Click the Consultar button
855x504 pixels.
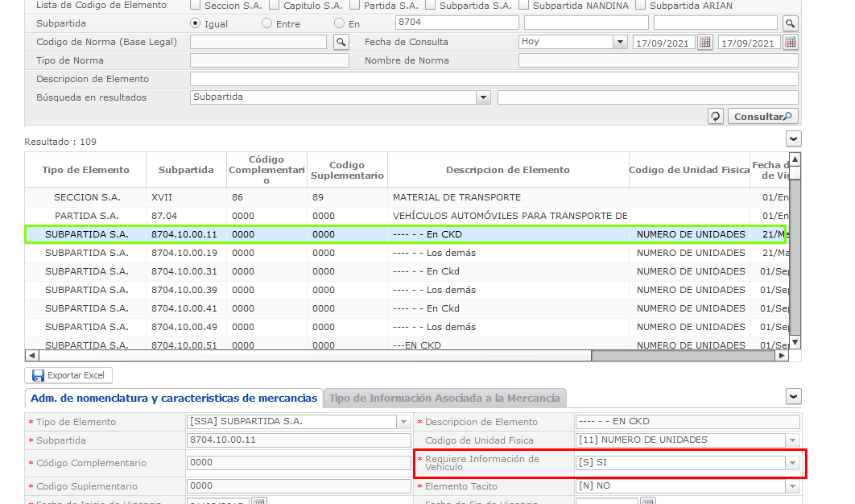(762, 116)
